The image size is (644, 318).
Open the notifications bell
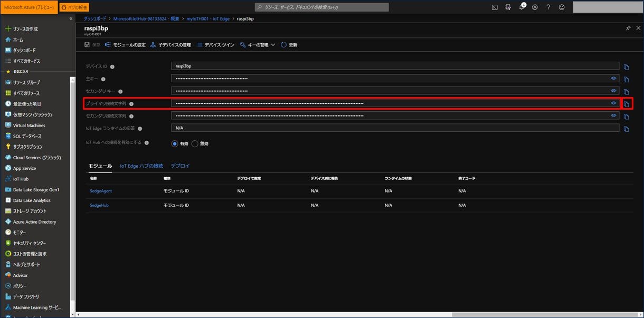click(522, 7)
